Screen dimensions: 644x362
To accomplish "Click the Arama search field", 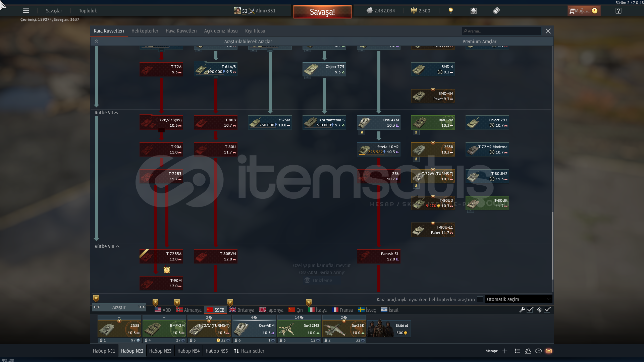I will [502, 31].
